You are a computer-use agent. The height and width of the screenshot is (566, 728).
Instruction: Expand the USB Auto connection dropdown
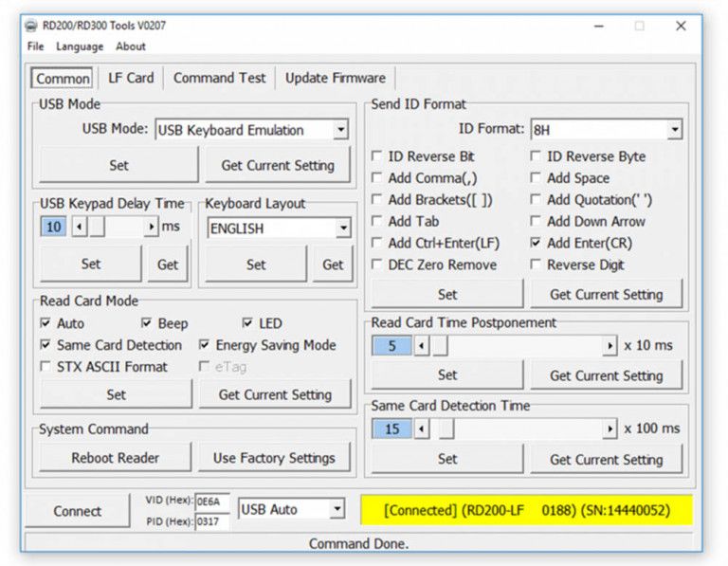[x=336, y=510]
